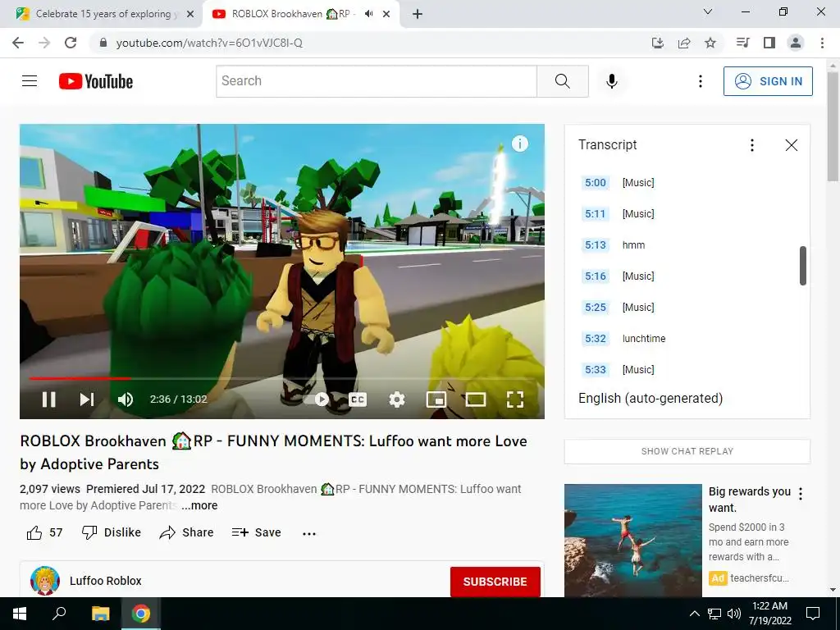Expand the description with ...more
This screenshot has width=840, height=630.
point(199,505)
